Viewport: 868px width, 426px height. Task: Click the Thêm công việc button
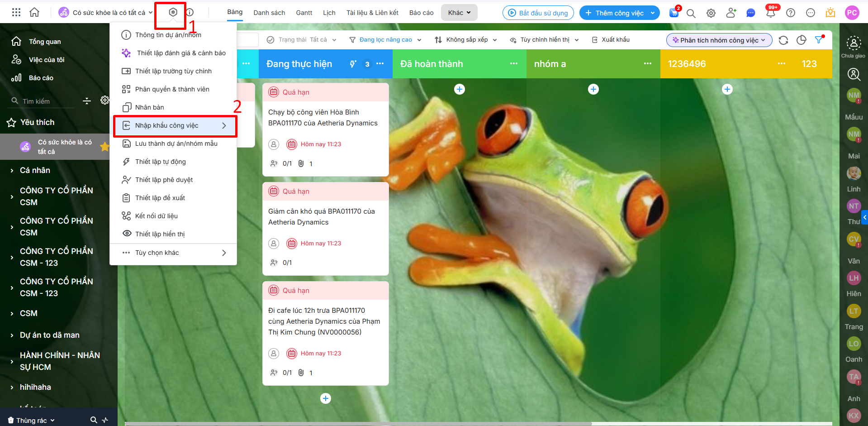tap(614, 13)
